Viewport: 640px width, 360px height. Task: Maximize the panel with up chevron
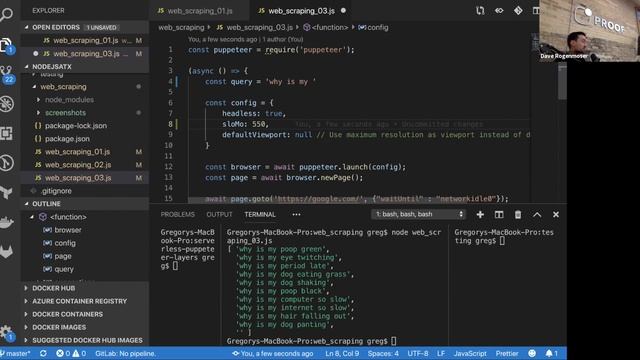537,215
